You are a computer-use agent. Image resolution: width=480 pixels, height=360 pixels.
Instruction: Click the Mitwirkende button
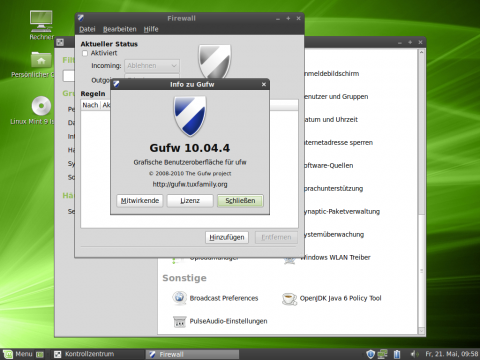coord(140,201)
